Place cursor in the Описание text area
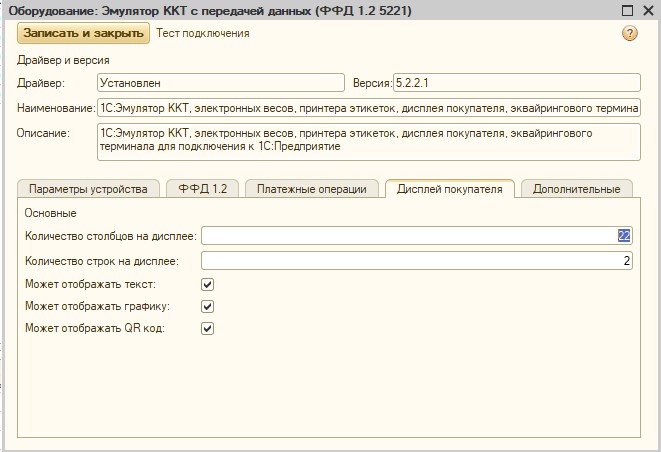The width and height of the screenshot is (661, 452). [x=368, y=141]
